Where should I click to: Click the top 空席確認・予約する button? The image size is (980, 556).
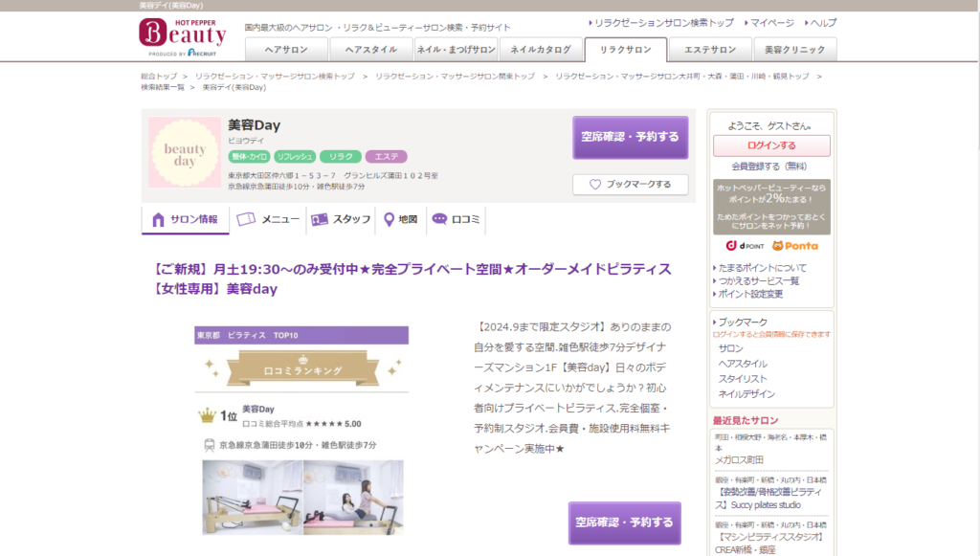point(630,137)
